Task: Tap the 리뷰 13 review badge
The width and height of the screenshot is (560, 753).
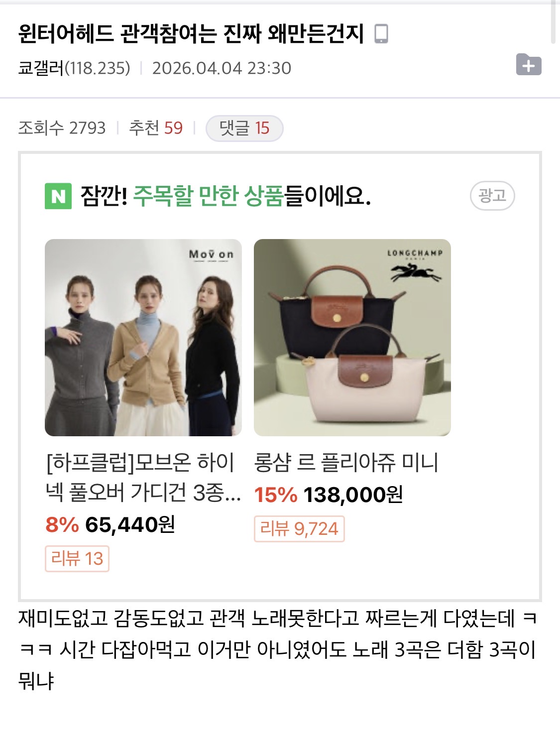Action: (77, 559)
